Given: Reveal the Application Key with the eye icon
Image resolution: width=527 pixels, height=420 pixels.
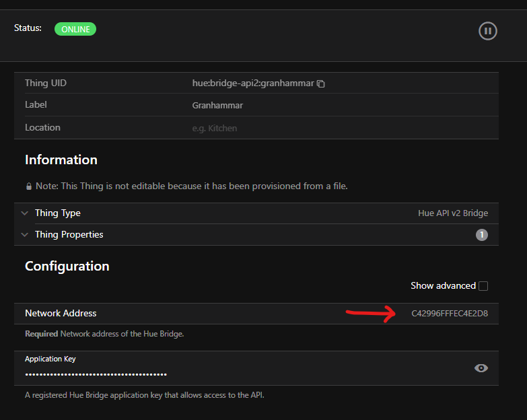Looking at the screenshot, I should pyautogui.click(x=481, y=368).
